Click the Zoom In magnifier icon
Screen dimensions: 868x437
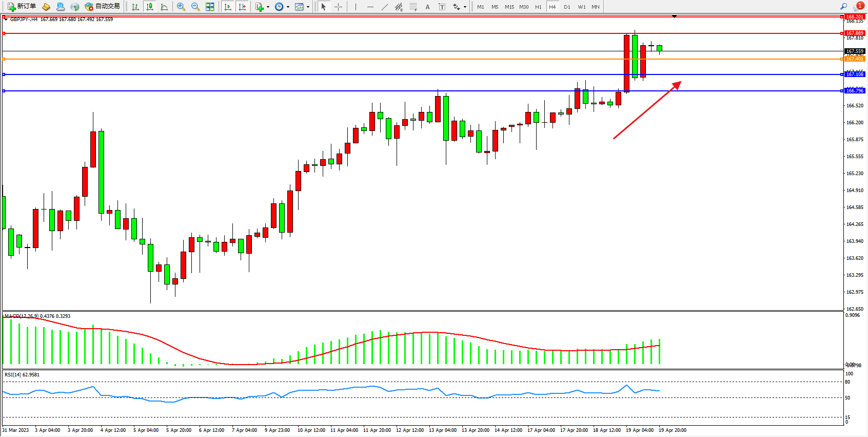(x=181, y=7)
